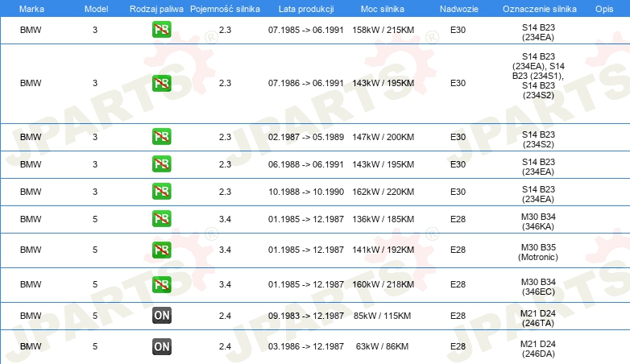Click multi-line engine code with 234S1
Viewport: 630px width, 364px height.
[x=538, y=76]
